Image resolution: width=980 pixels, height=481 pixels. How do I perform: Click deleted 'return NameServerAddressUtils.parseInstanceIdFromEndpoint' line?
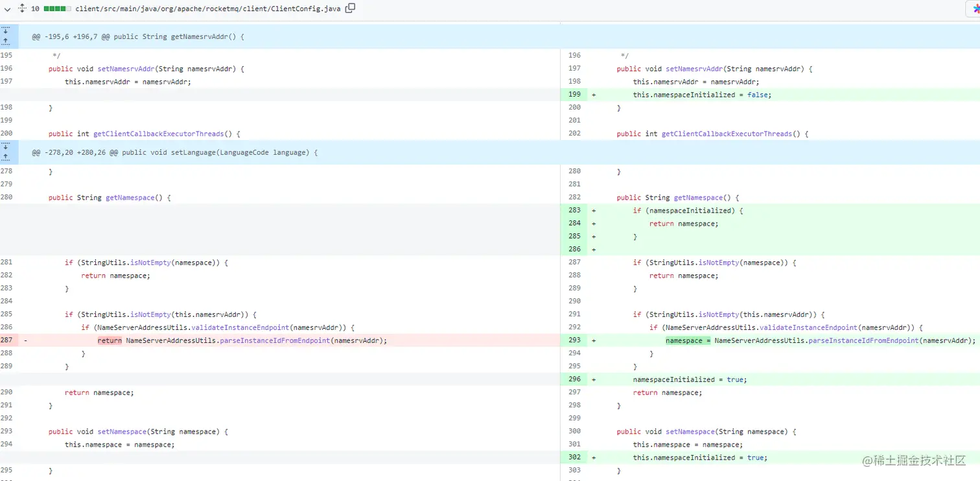(242, 340)
